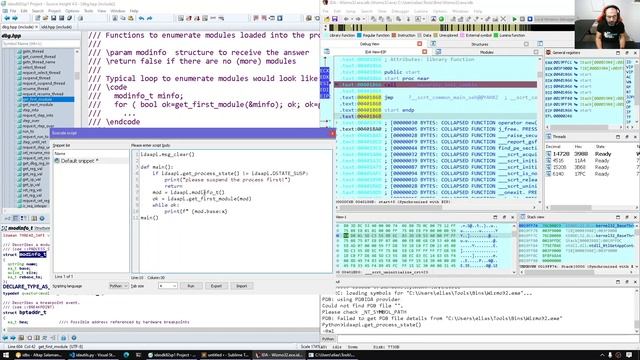640x360 pixels.
Task: Undo arrow in Source Insight toolbar
Action: (141, 18)
